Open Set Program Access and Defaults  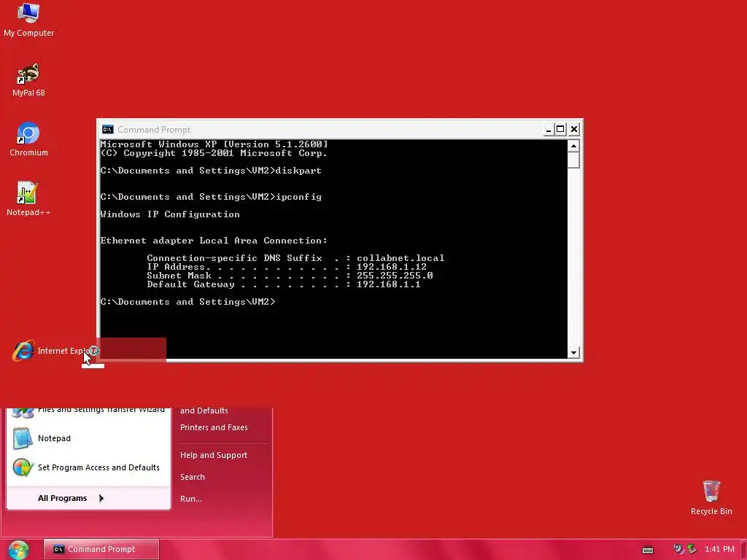pos(88,467)
